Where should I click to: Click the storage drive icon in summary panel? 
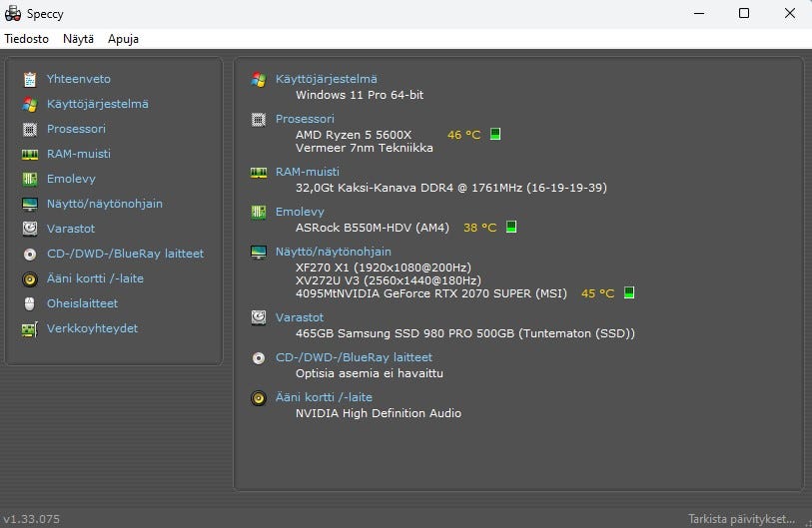[x=259, y=317]
